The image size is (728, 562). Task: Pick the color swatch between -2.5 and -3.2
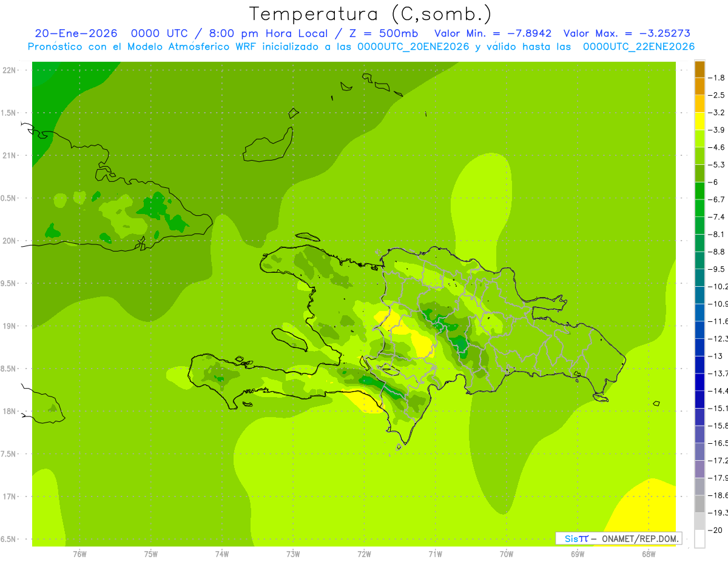(x=699, y=104)
